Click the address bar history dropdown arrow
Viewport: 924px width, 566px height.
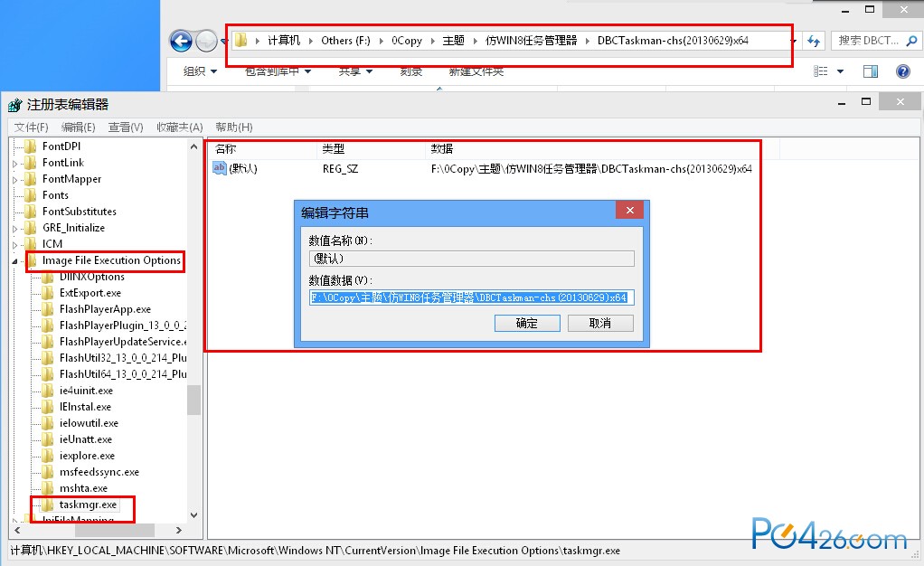coord(793,41)
